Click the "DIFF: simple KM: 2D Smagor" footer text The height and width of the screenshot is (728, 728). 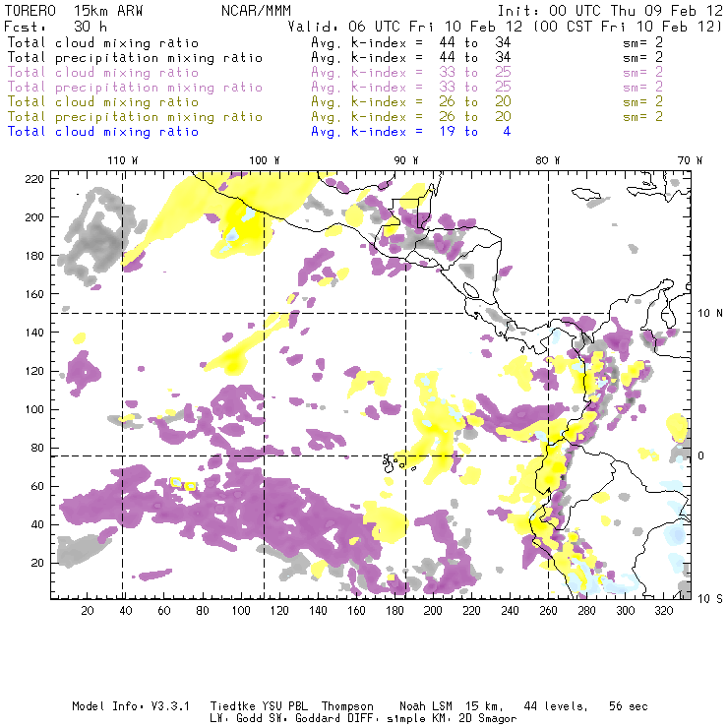pos(430,719)
